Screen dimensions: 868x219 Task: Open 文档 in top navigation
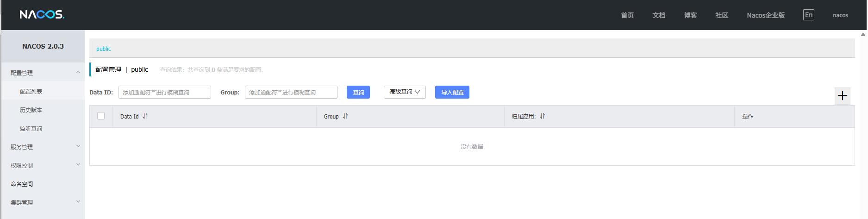(659, 15)
